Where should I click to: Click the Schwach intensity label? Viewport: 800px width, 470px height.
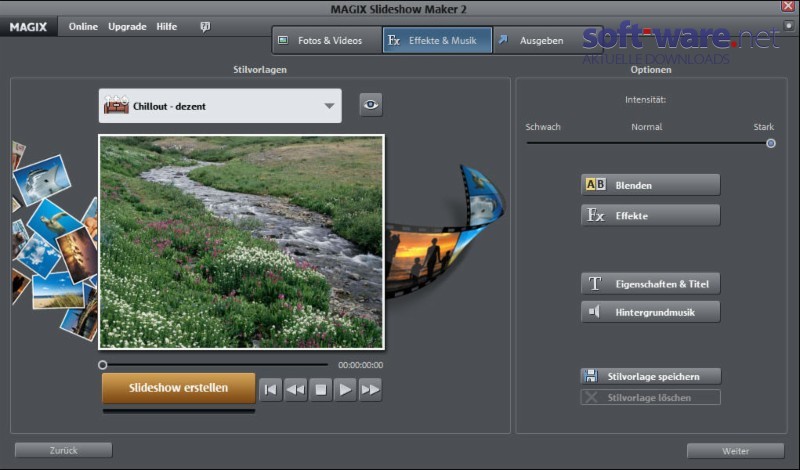click(543, 127)
